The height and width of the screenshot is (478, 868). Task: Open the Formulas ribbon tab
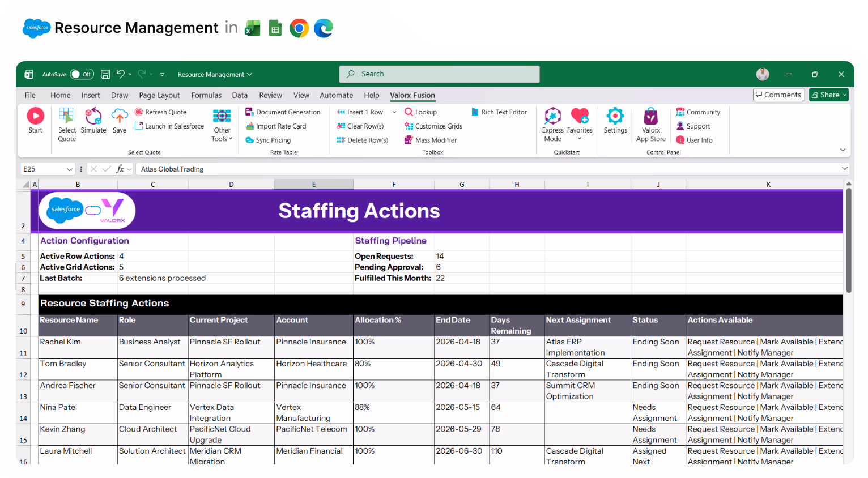(x=206, y=95)
